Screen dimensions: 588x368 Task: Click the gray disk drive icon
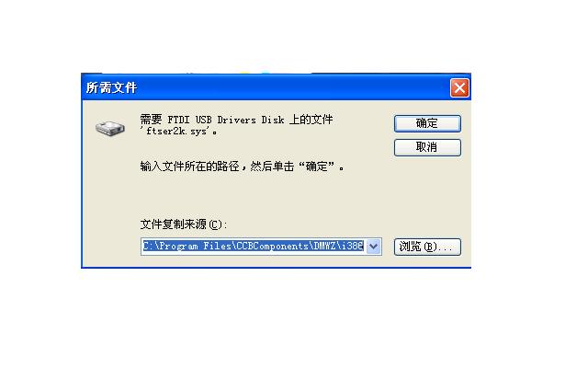coord(110,129)
